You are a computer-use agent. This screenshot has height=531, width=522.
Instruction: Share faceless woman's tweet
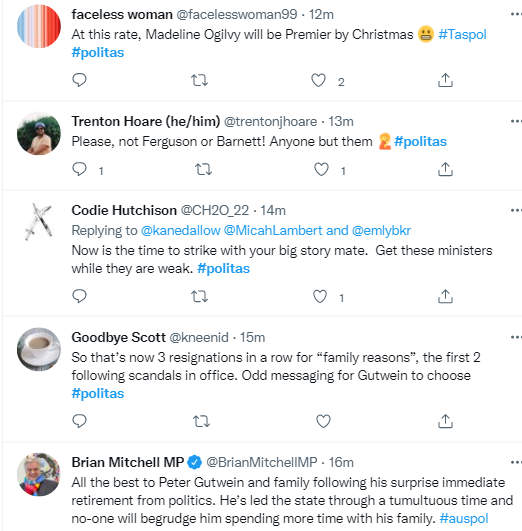tap(445, 80)
